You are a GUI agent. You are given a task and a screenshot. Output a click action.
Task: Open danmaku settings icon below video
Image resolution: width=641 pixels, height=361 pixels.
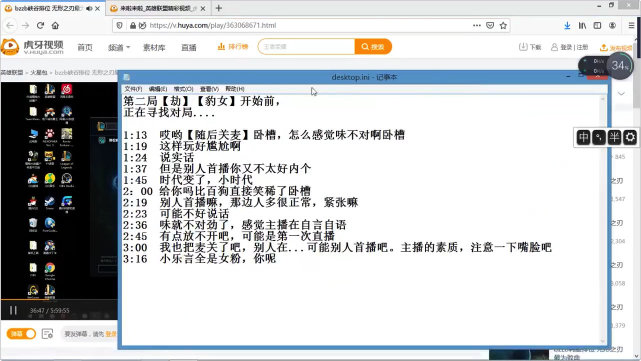[47, 334]
